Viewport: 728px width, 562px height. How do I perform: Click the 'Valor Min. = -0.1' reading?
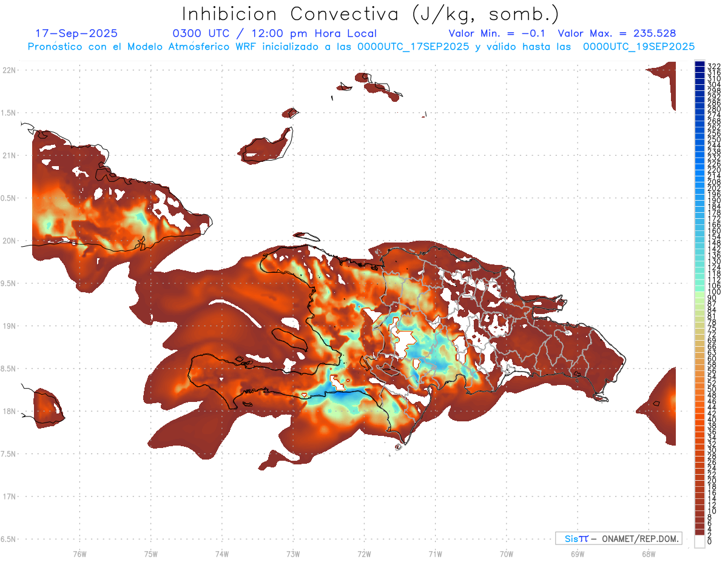[497, 34]
